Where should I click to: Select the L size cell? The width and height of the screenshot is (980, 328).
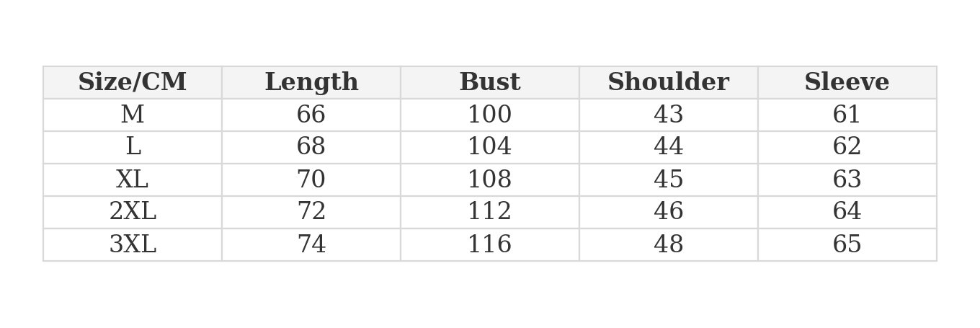point(132,147)
